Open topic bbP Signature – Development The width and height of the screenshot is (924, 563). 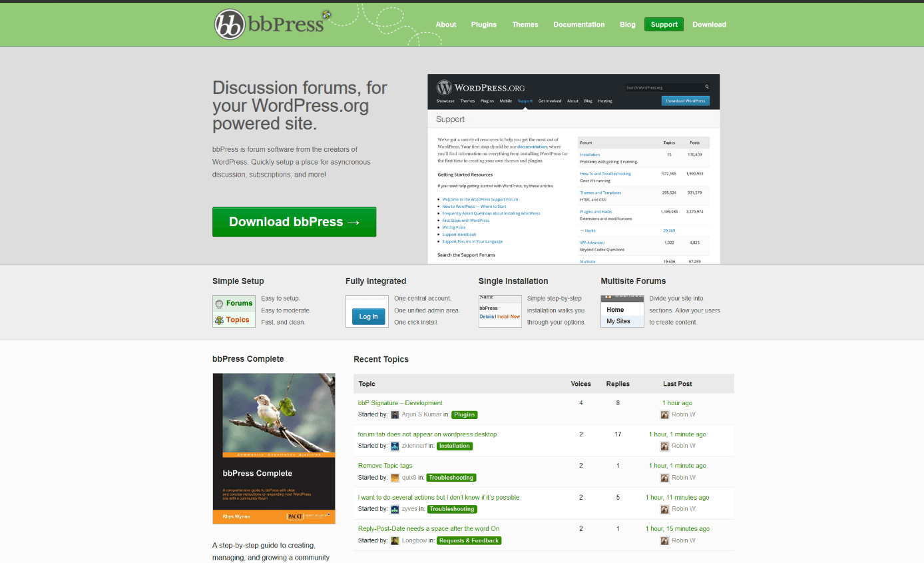coord(400,403)
